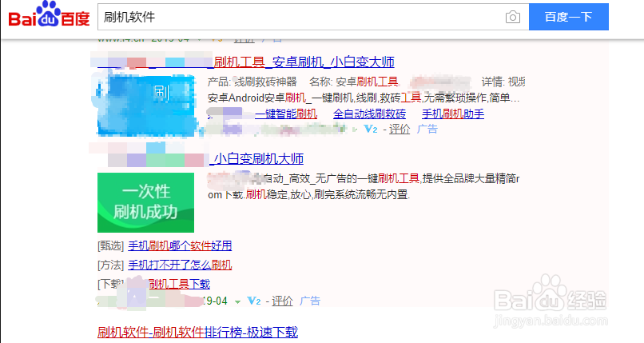The image size is (644, 343).
Task: Open 评价 link of the second ad
Action: (283, 301)
